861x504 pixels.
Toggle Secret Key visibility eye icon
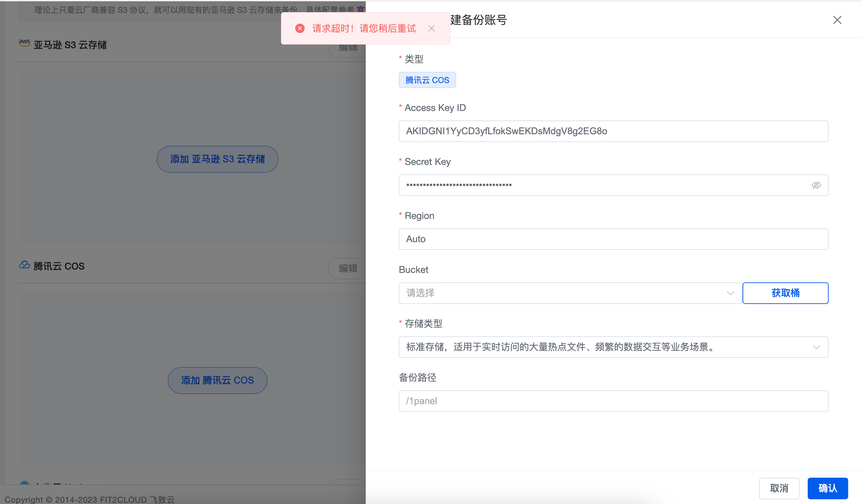pos(816,185)
